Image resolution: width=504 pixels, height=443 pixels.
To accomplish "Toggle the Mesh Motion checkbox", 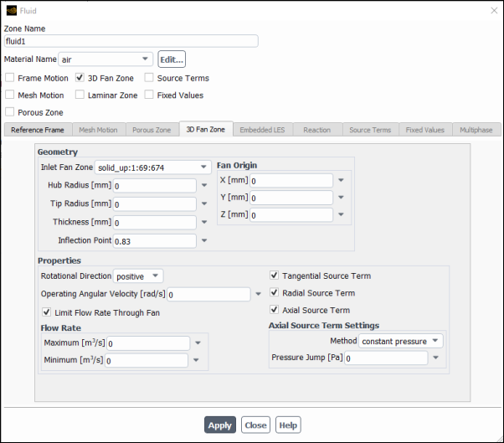I will click(10, 95).
